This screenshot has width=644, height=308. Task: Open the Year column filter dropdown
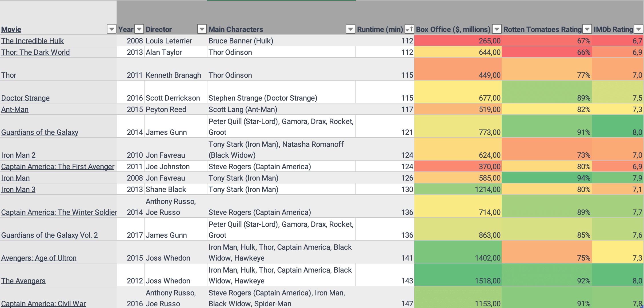pyautogui.click(x=139, y=29)
